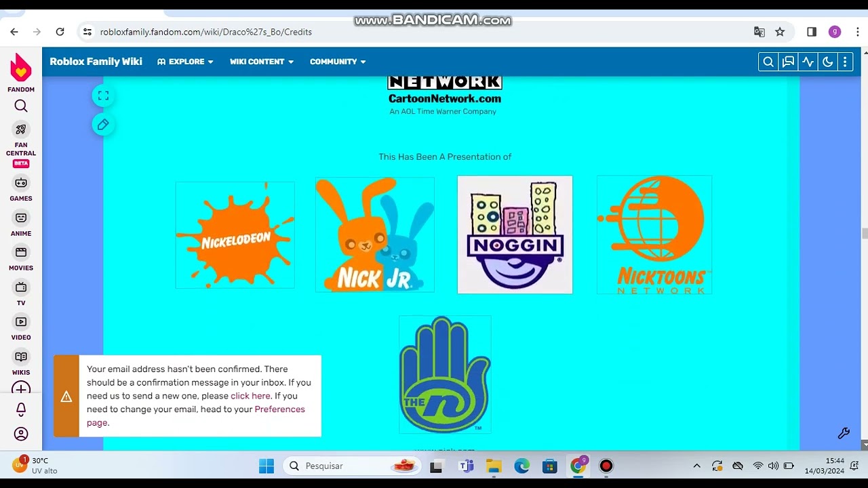Open the notifications bell
The height and width of the screenshot is (488, 868).
pos(21,409)
